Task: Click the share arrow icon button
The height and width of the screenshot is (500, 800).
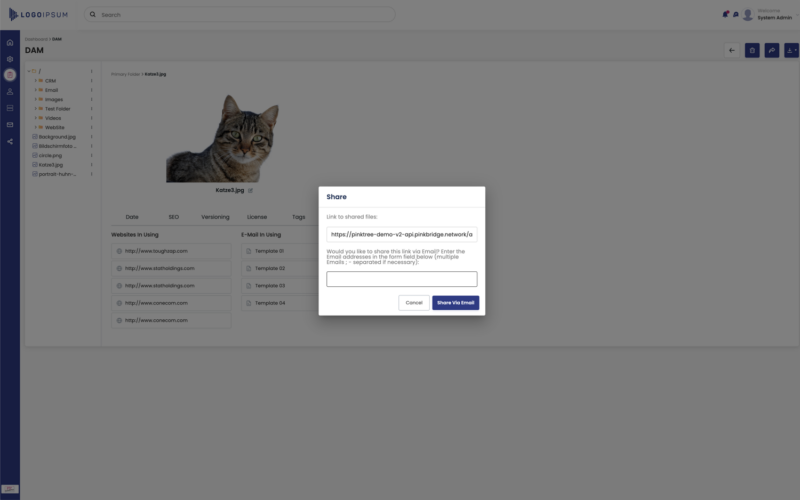Action: point(771,50)
